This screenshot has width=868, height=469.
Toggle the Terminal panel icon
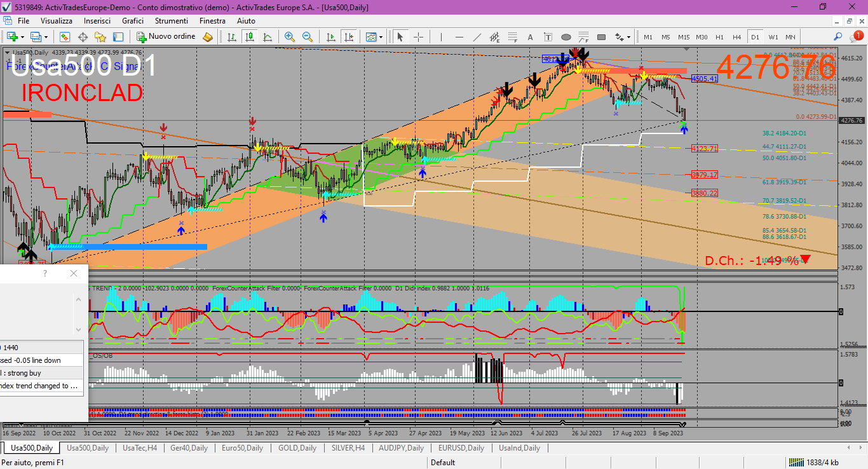pyautogui.click(x=118, y=37)
